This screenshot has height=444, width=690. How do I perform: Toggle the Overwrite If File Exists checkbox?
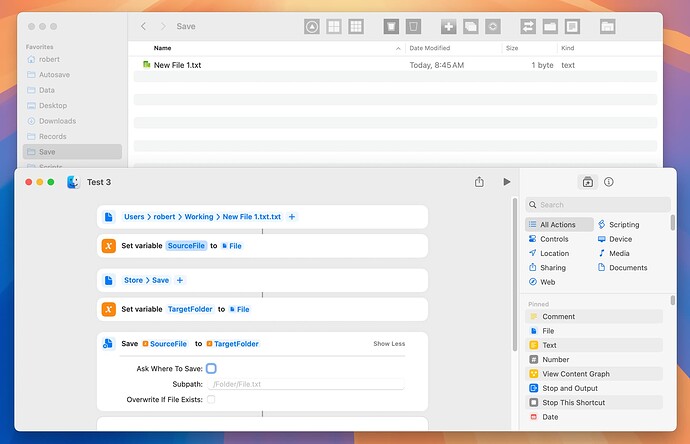pyautogui.click(x=211, y=399)
